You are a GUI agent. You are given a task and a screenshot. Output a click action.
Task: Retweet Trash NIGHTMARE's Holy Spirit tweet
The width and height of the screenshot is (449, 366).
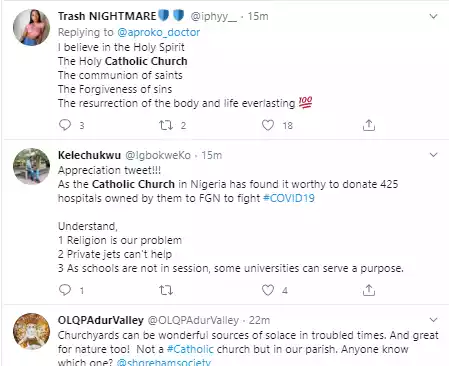[x=166, y=125]
